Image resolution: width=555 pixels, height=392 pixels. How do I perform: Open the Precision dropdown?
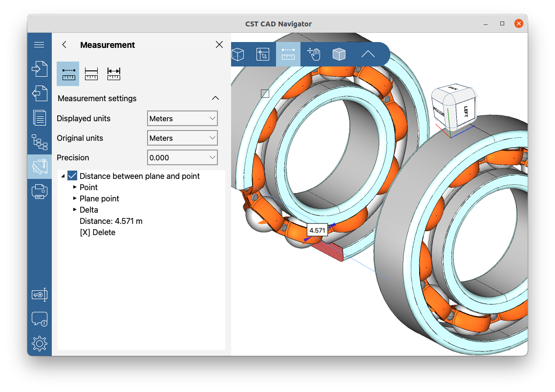coord(182,157)
